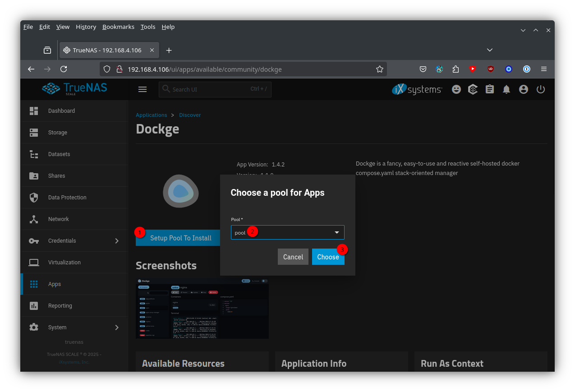Click the power icon in top bar
Image resolution: width=575 pixels, height=392 pixels.
(x=541, y=89)
